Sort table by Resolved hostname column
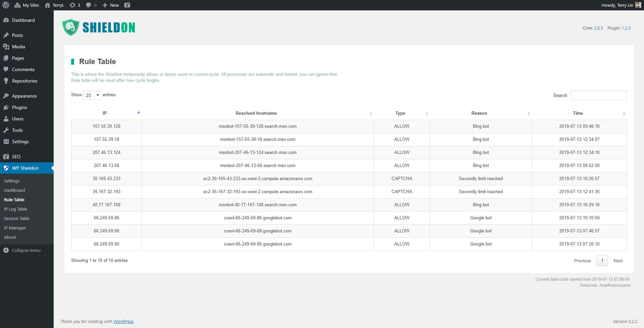The image size is (644, 328). 256,113
